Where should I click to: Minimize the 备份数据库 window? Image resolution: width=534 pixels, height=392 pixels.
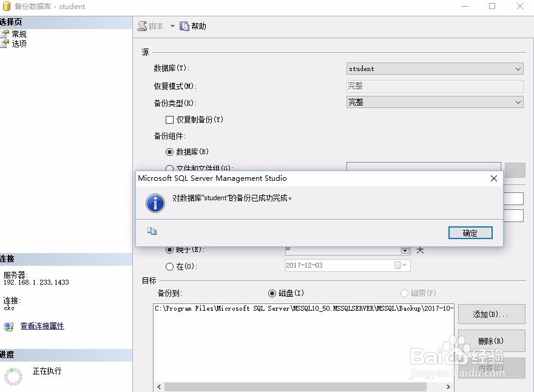[x=465, y=6]
